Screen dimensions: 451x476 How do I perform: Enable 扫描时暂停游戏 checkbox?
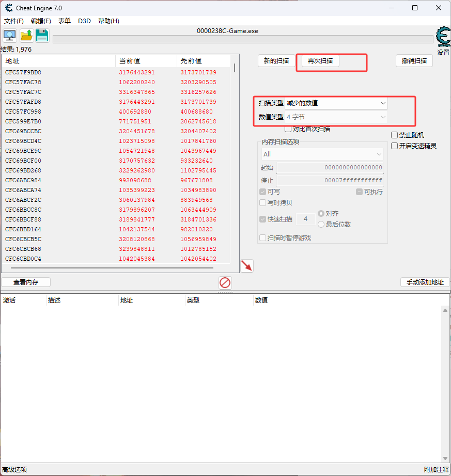(263, 237)
